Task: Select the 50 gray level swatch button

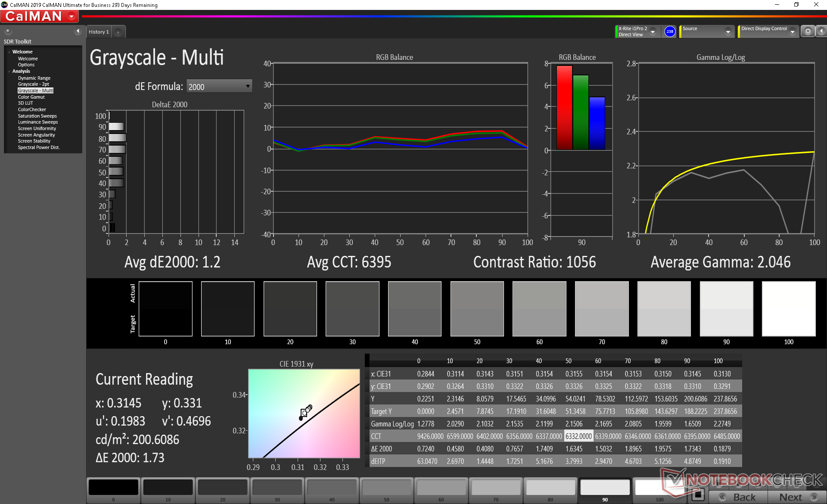Action: click(386, 488)
